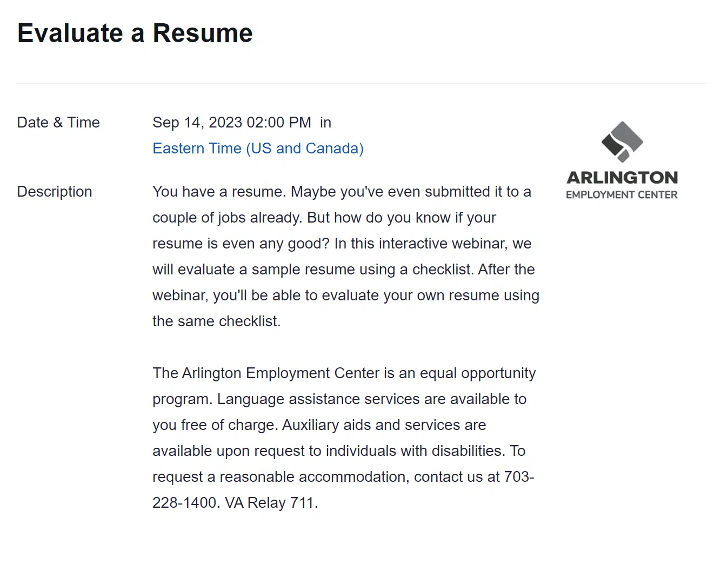Click the equal opportunity program paragraph
This screenshot has width=728, height=578.
[x=344, y=438]
